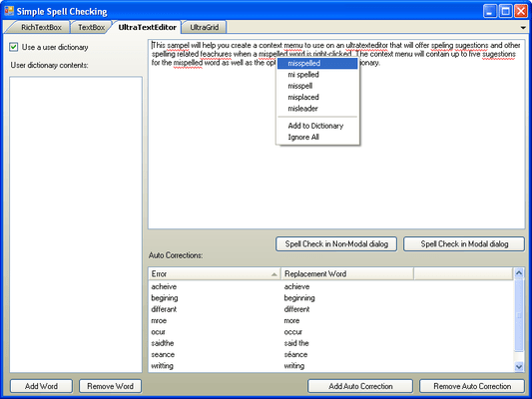Click Remove Auto Correction button

pos(472,386)
